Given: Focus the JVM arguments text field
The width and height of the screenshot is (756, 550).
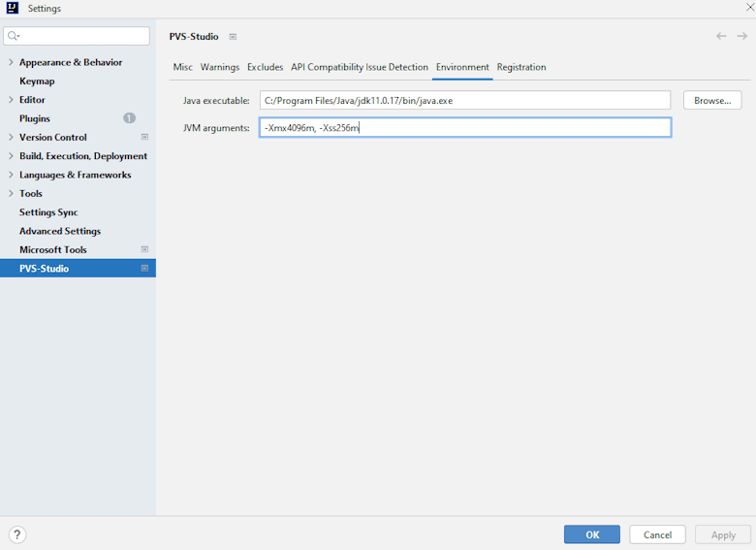Looking at the screenshot, I should click(464, 128).
